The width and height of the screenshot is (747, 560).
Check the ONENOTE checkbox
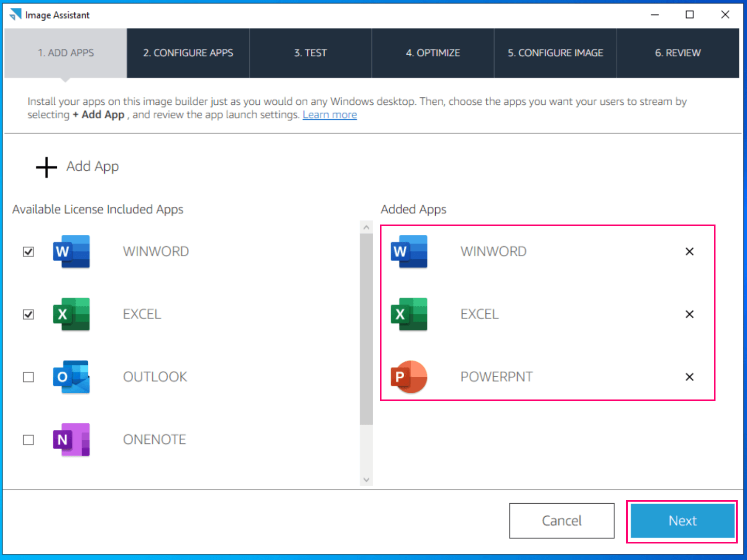[28, 439]
